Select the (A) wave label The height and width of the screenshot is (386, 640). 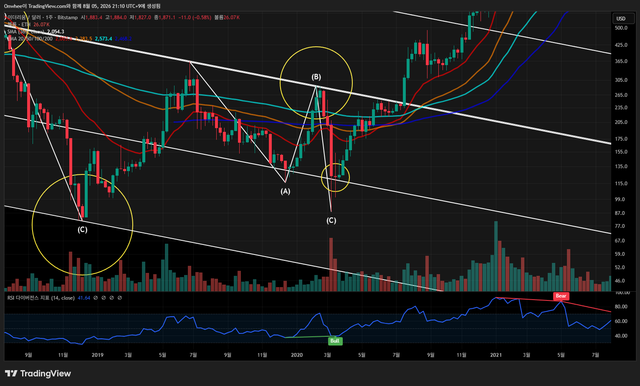[x=285, y=191]
